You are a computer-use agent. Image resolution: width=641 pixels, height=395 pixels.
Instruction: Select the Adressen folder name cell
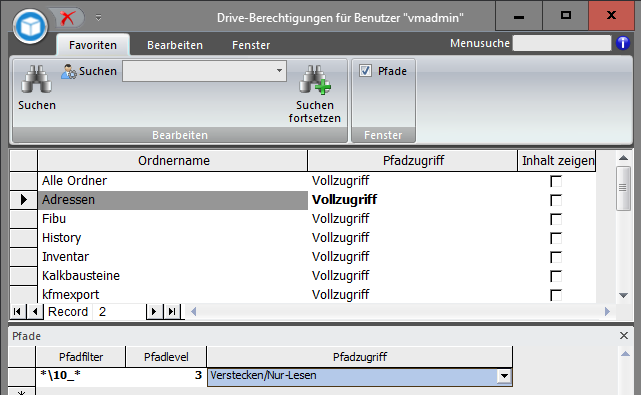coord(173,200)
